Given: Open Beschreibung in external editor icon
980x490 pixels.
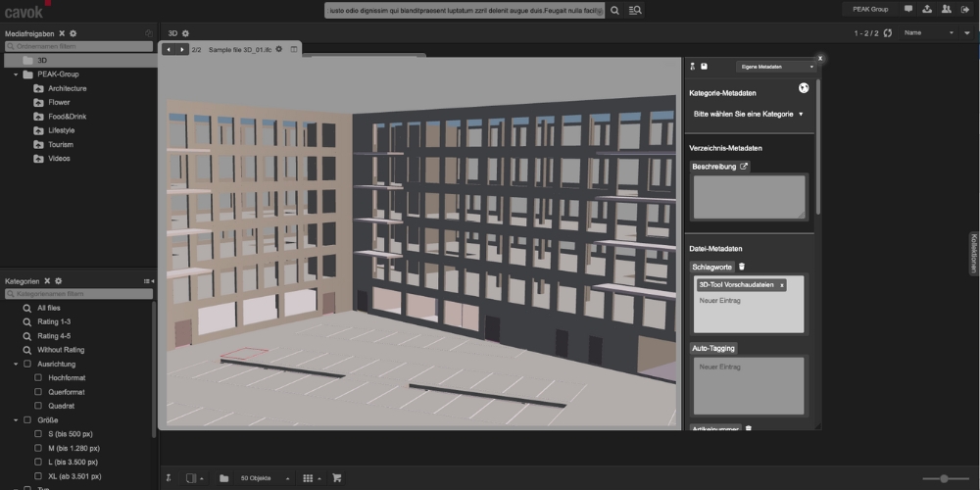Looking at the screenshot, I should (744, 167).
